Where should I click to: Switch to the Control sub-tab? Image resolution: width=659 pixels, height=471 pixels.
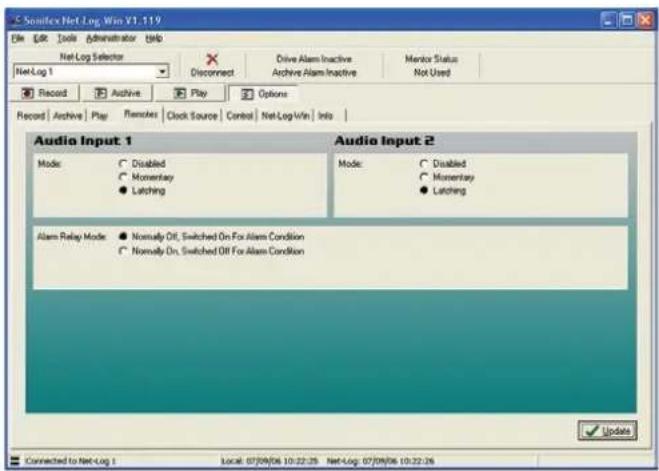click(240, 116)
